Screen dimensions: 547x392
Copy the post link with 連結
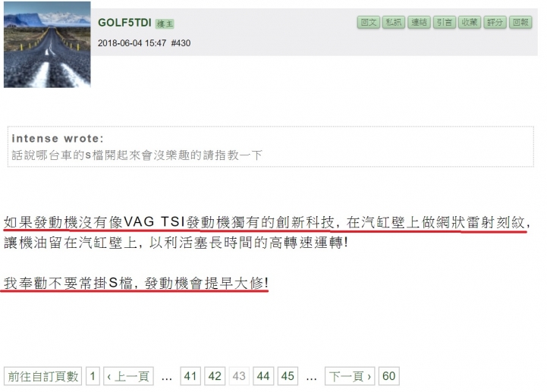419,23
